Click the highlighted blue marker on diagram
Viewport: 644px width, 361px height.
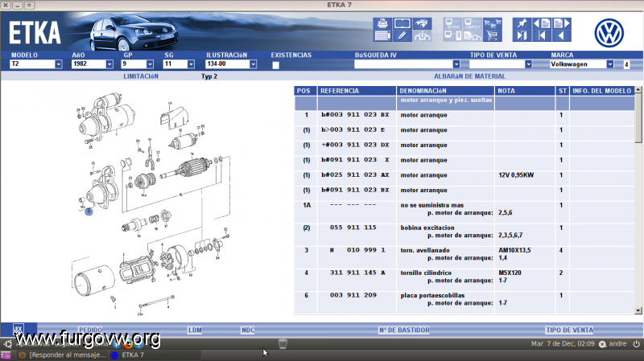tap(89, 211)
